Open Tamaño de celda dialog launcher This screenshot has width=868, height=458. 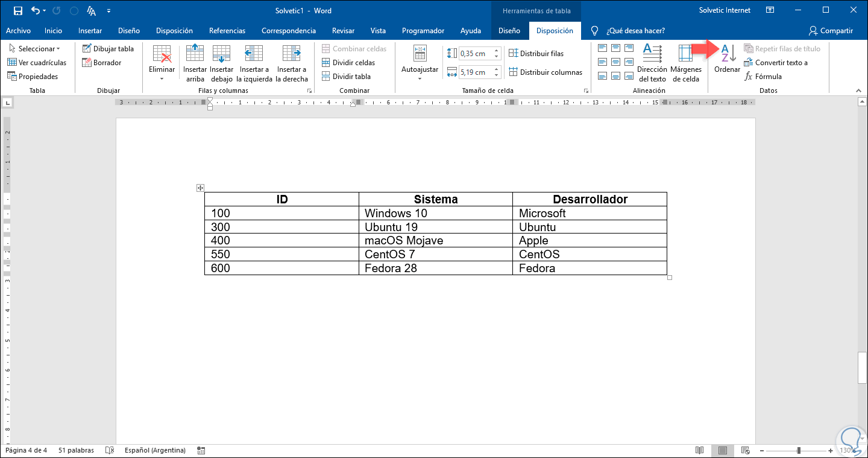pos(586,91)
